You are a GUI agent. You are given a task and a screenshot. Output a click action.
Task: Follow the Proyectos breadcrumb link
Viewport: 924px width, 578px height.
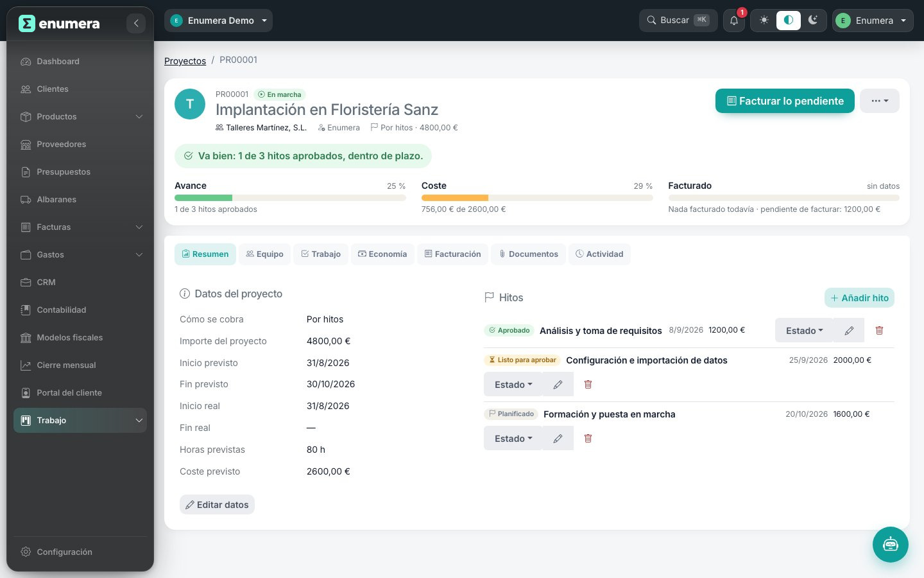[x=185, y=61]
